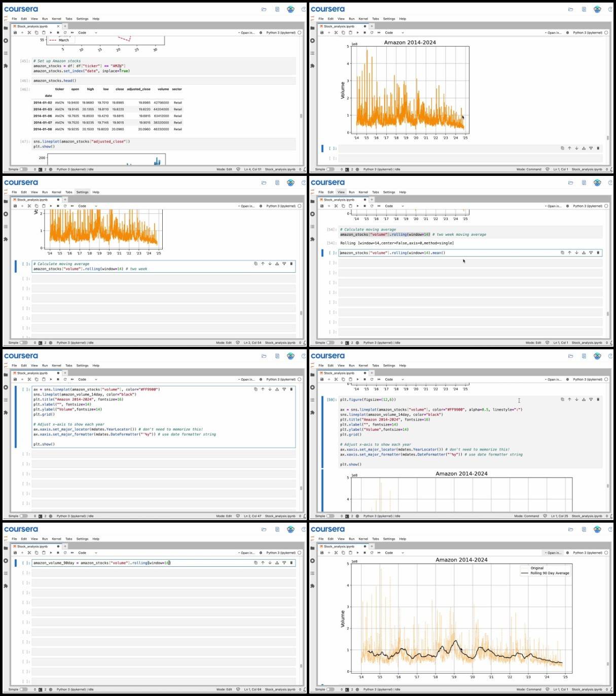Expand 'Open in...' dropdown in the Rolling output panel
The image size is (616, 696).
coord(554,206)
